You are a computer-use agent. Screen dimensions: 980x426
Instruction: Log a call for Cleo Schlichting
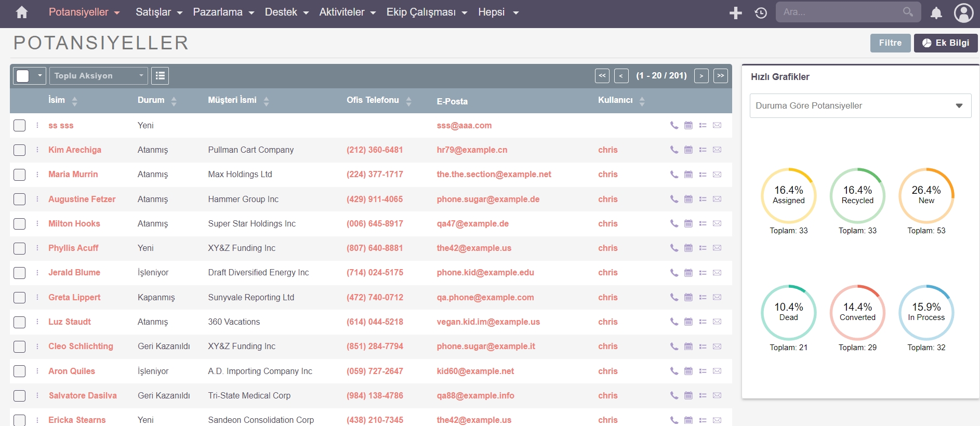coord(674,347)
